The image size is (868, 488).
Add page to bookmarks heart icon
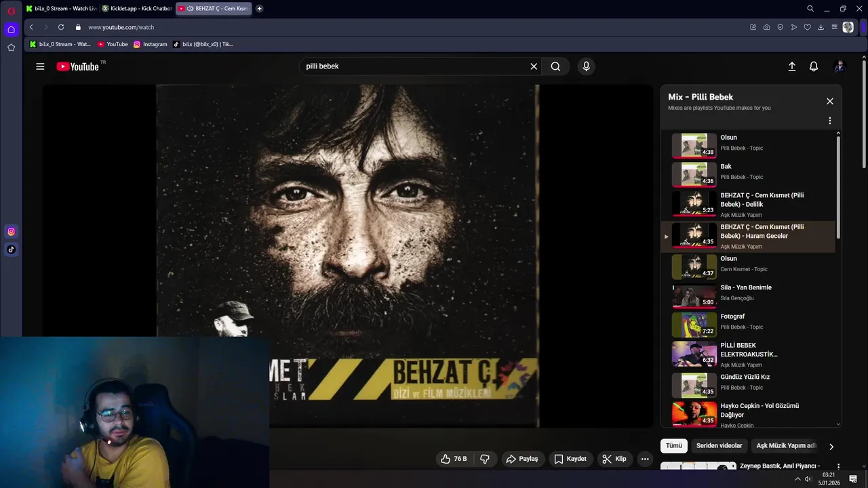(x=808, y=27)
